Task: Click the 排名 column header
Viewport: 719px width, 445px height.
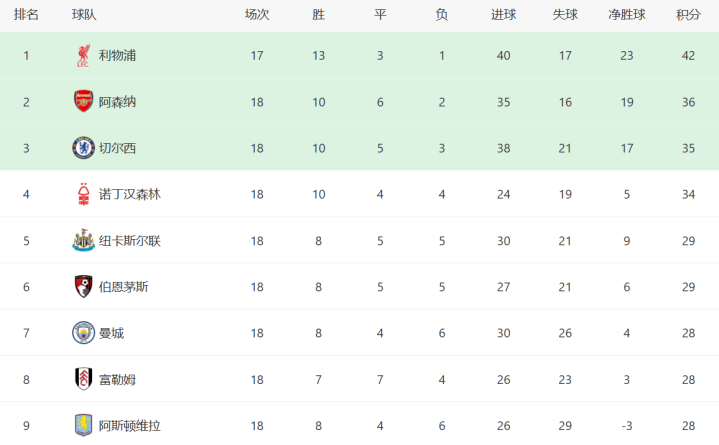Action: click(x=26, y=15)
